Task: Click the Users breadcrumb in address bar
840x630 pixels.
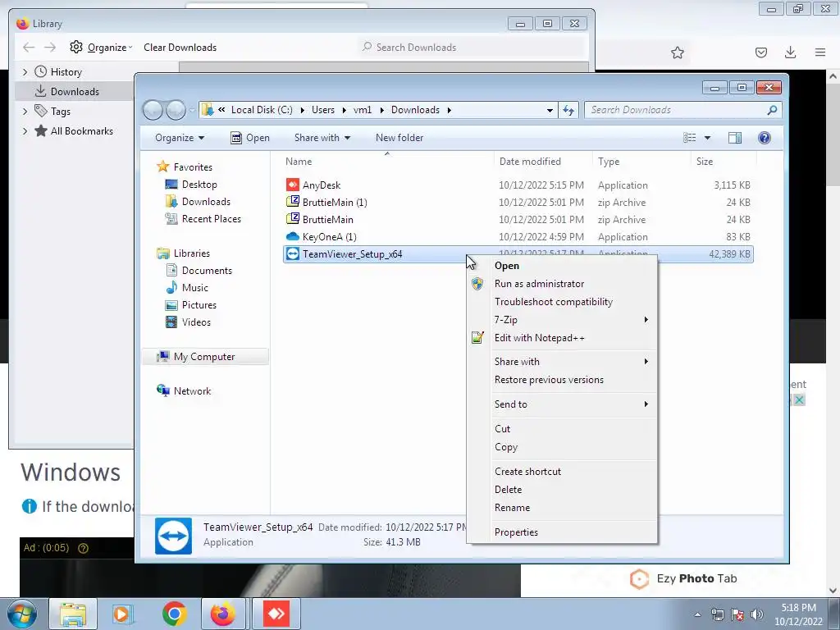Action: pos(323,110)
